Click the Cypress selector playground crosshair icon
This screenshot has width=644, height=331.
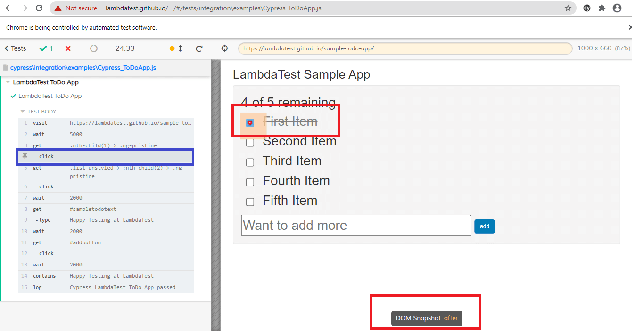click(x=225, y=48)
